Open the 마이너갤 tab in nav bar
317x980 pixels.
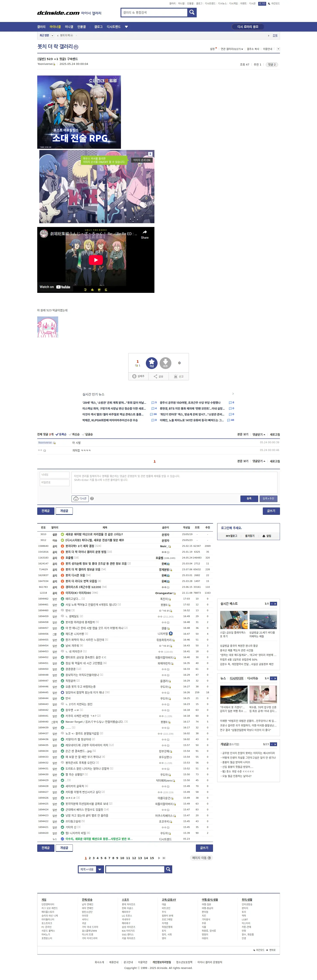point(55,27)
